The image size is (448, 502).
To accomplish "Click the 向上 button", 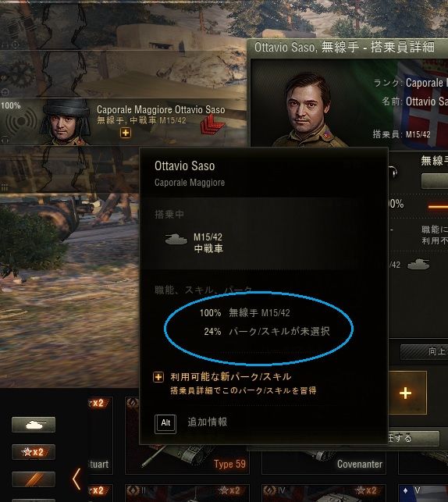I will [x=425, y=352].
